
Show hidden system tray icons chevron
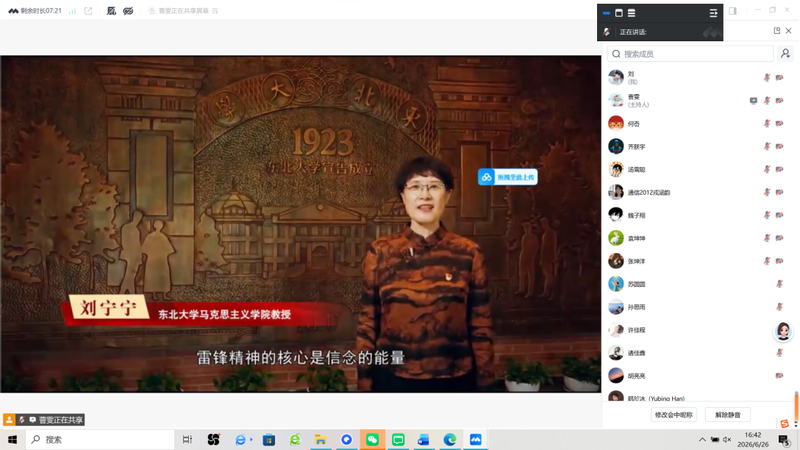click(x=702, y=439)
